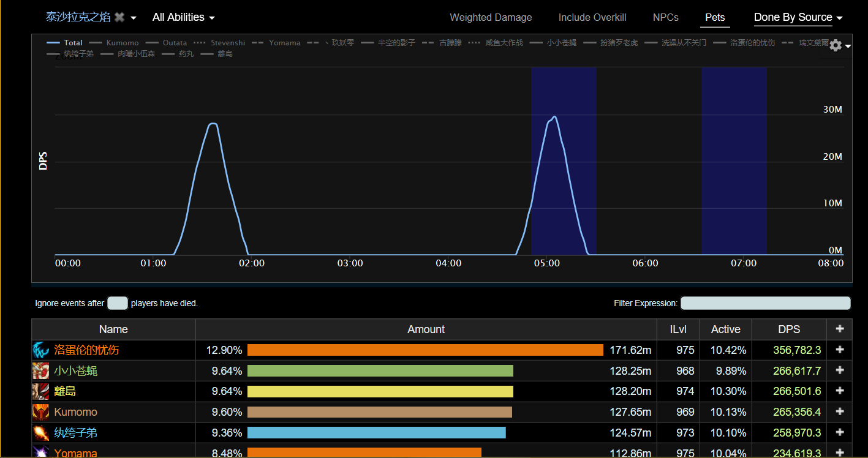Toggle the Include Overkill option
The height and width of the screenshot is (458, 868).
coord(592,17)
